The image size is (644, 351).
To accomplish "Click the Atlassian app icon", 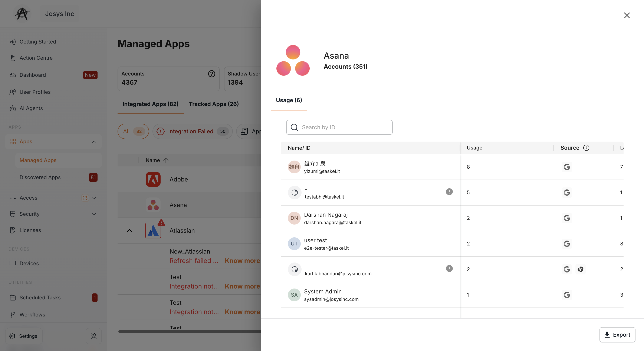I will 153,231.
